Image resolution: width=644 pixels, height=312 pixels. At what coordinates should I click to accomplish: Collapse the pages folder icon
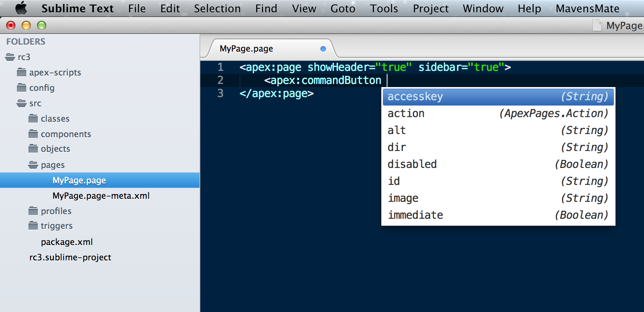[33, 165]
